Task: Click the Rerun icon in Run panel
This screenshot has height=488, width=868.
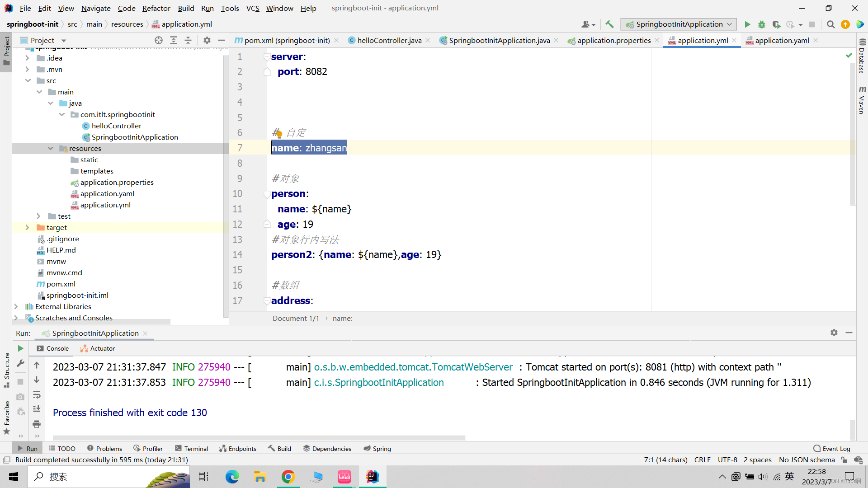Action: pyautogui.click(x=20, y=348)
